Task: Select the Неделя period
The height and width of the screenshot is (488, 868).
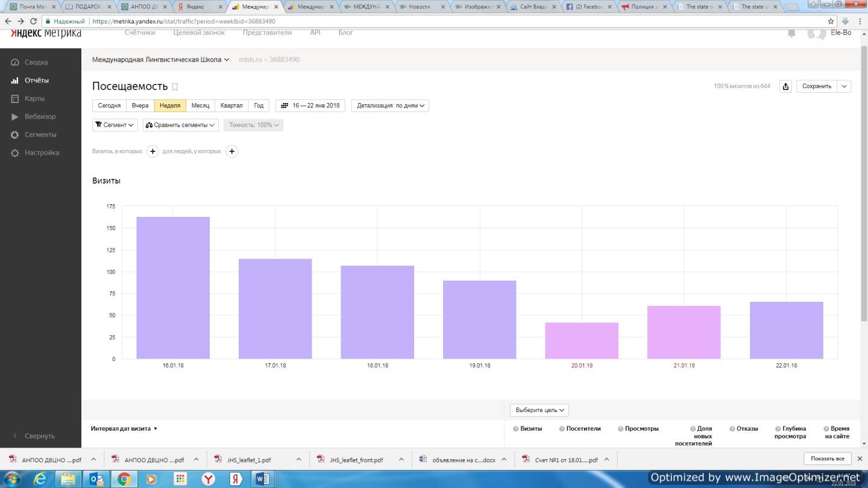Action: coord(170,105)
